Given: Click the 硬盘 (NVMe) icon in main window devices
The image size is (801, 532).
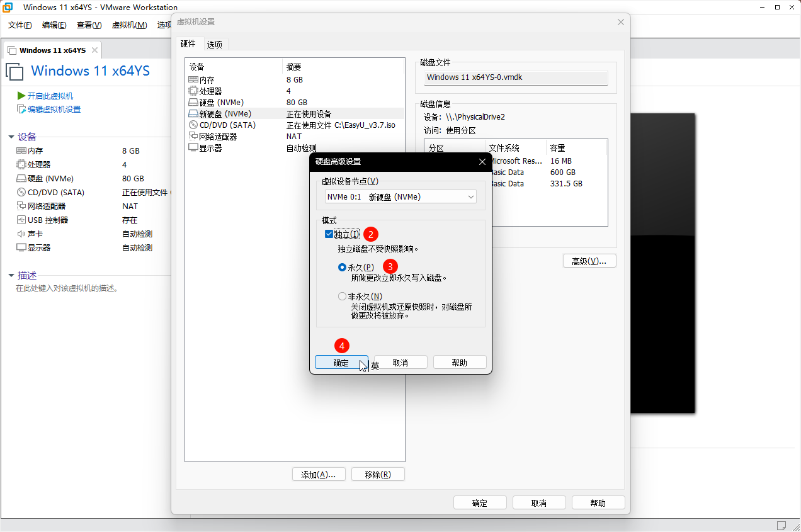Looking at the screenshot, I should click(x=21, y=179).
